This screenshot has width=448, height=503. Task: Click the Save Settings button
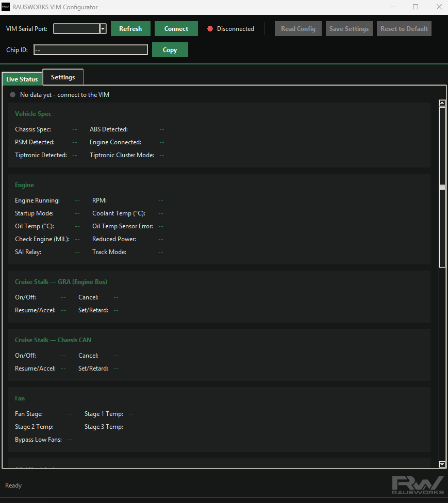click(349, 28)
